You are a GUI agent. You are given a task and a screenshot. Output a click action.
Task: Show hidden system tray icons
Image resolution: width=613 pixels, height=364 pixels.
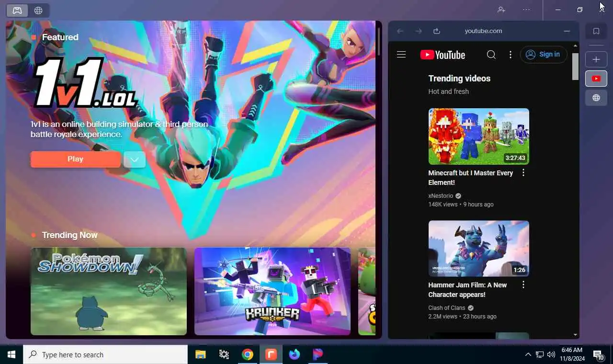click(528, 354)
